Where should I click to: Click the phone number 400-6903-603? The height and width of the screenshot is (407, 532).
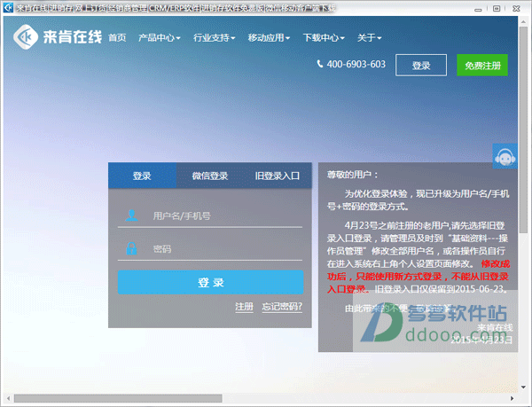(x=356, y=64)
